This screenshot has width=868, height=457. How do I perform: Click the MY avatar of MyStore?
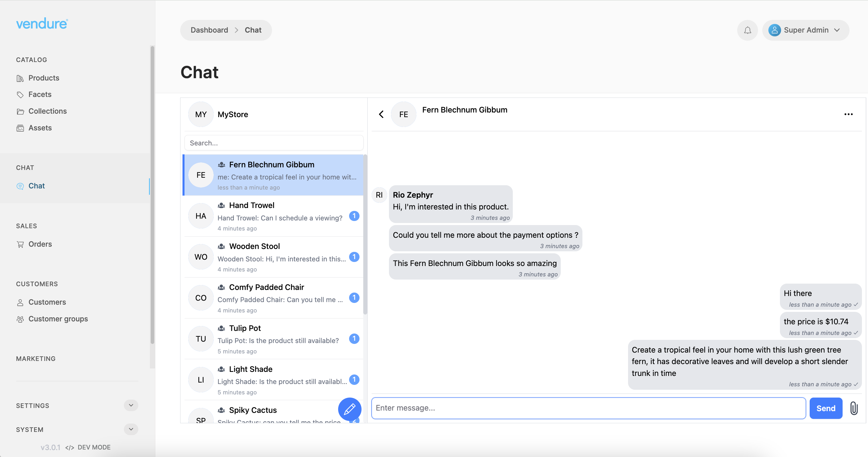pyautogui.click(x=201, y=114)
